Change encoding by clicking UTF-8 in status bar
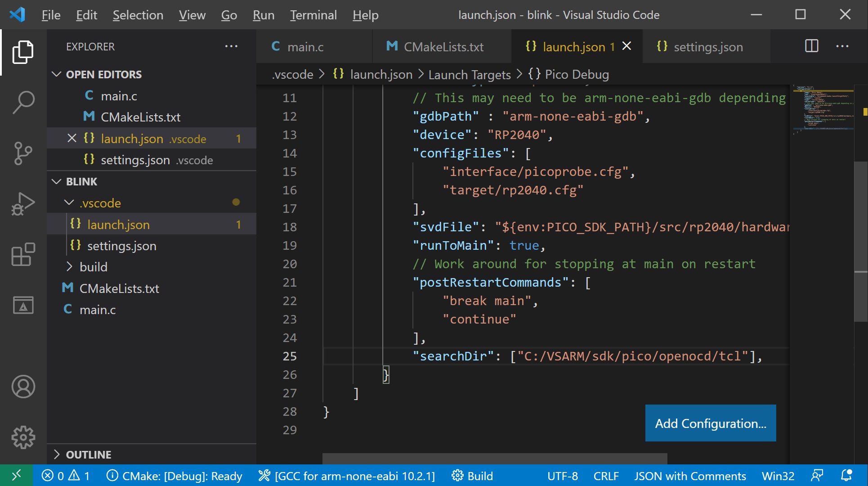Image resolution: width=868 pixels, height=486 pixels. click(562, 476)
